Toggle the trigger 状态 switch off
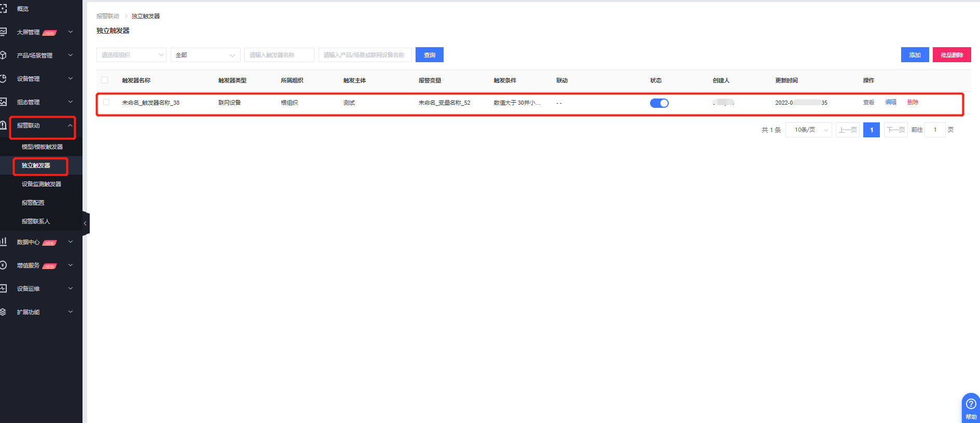 [659, 103]
